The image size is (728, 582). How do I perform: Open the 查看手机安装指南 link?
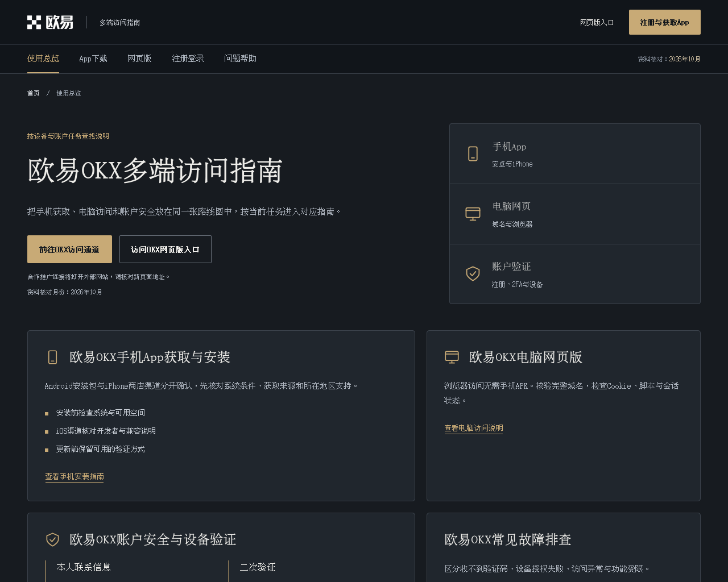pyautogui.click(x=75, y=476)
